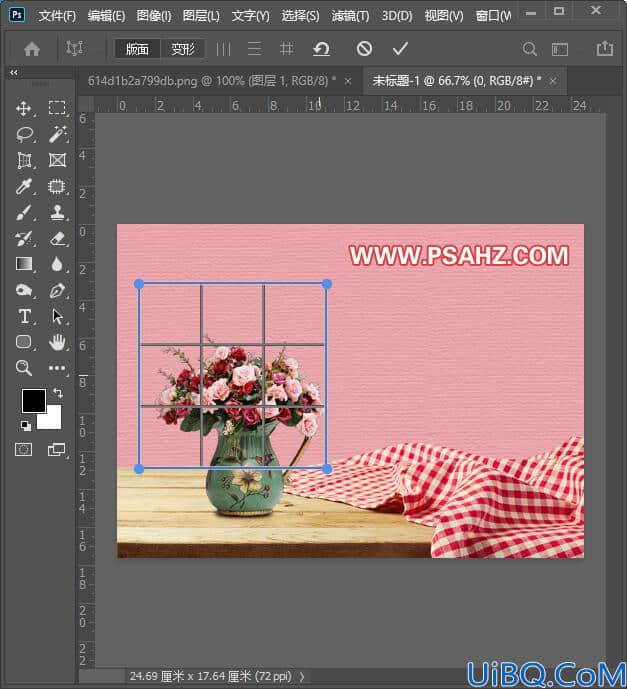Close the 614d1b2a799db.png tab

(x=348, y=81)
